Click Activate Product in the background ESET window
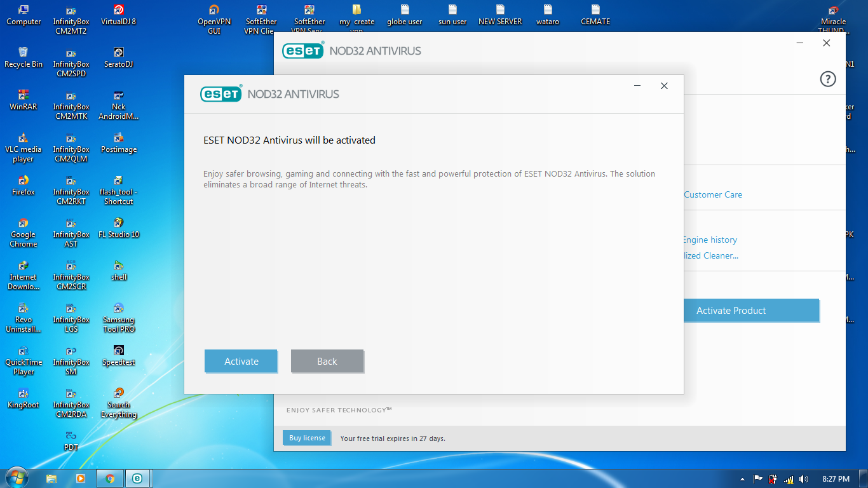The image size is (868, 488). 751,310
